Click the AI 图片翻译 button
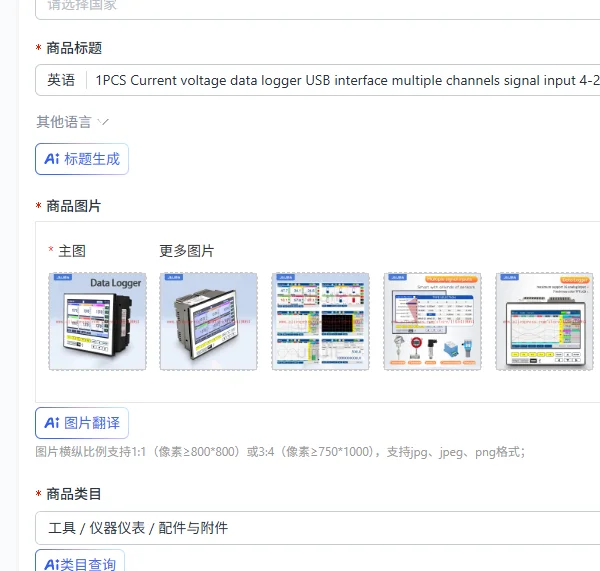 82,423
